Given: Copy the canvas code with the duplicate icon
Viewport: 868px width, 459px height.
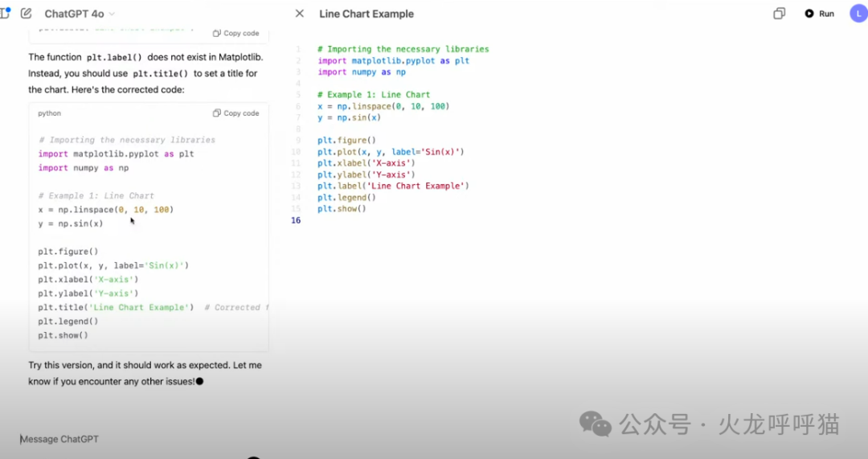Looking at the screenshot, I should point(779,14).
